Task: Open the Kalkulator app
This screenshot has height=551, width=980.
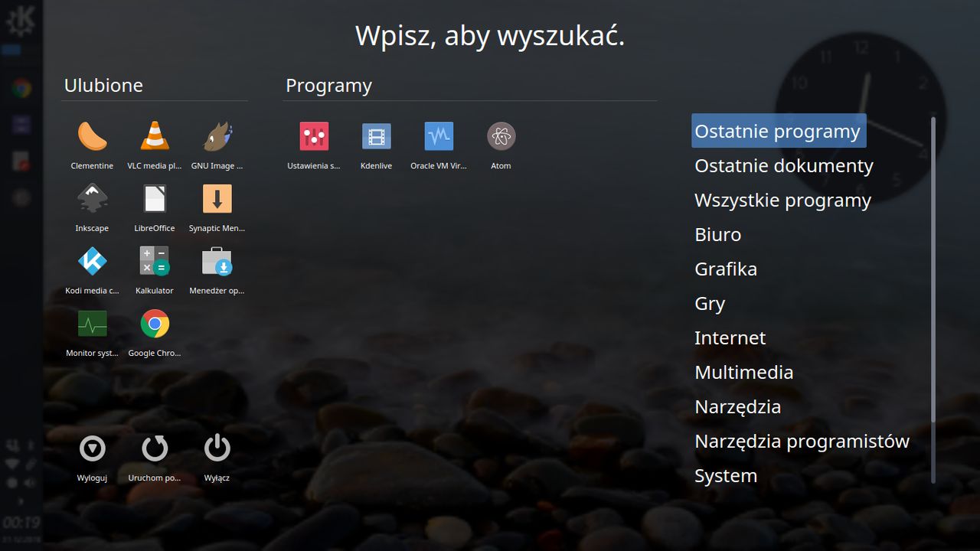Action: [x=155, y=261]
